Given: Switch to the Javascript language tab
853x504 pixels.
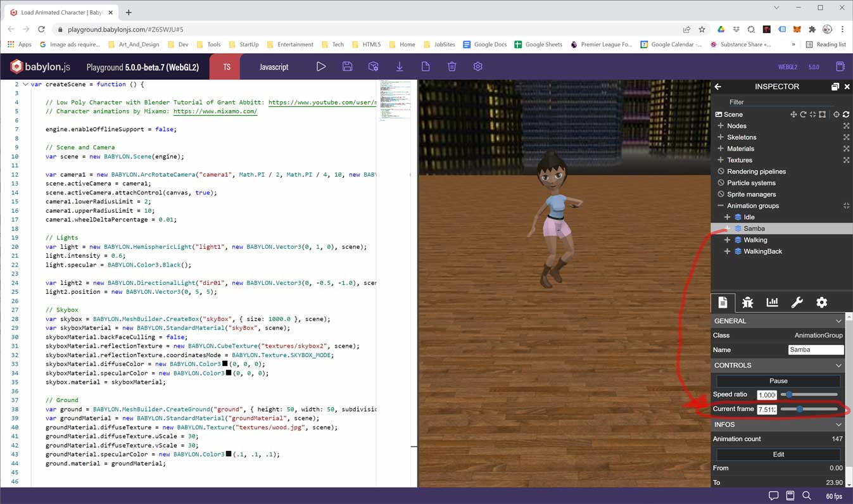Looking at the screenshot, I should 274,66.
